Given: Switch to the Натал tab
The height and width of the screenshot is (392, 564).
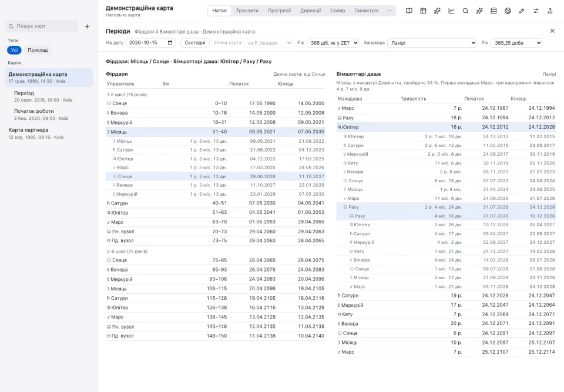Looking at the screenshot, I should [x=219, y=11].
